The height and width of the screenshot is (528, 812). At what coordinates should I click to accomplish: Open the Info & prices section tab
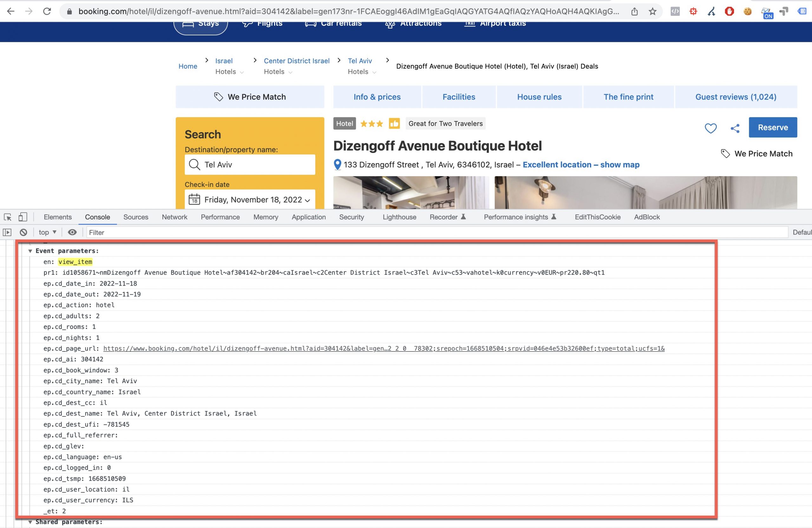(377, 97)
